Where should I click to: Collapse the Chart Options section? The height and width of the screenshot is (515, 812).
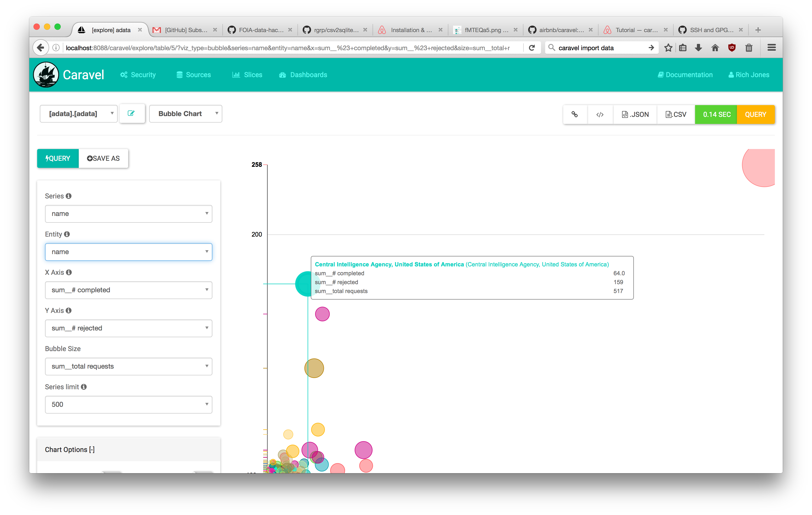[70, 450]
